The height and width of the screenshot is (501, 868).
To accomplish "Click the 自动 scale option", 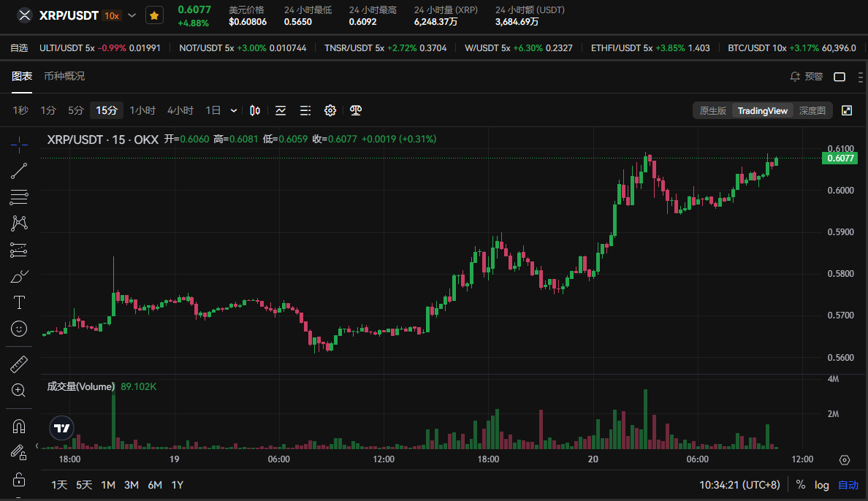I will 848,484.
